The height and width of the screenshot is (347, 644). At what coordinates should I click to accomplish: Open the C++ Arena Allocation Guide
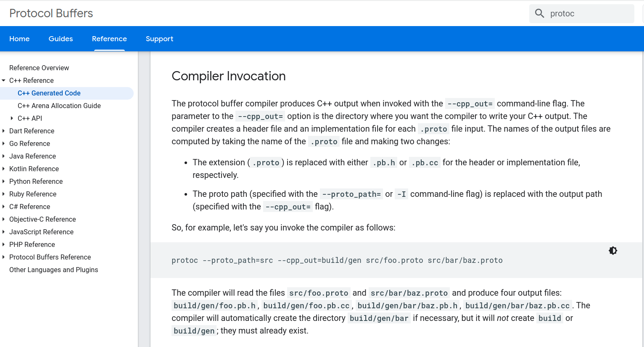tap(59, 106)
